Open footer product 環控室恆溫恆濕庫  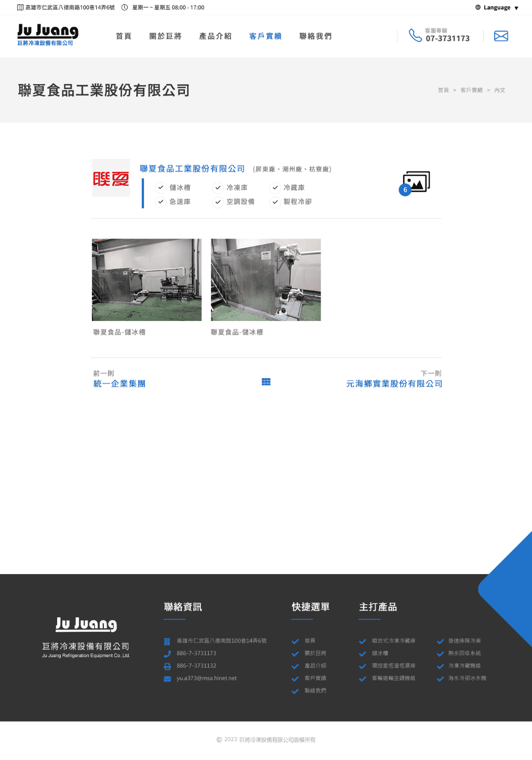tap(393, 665)
